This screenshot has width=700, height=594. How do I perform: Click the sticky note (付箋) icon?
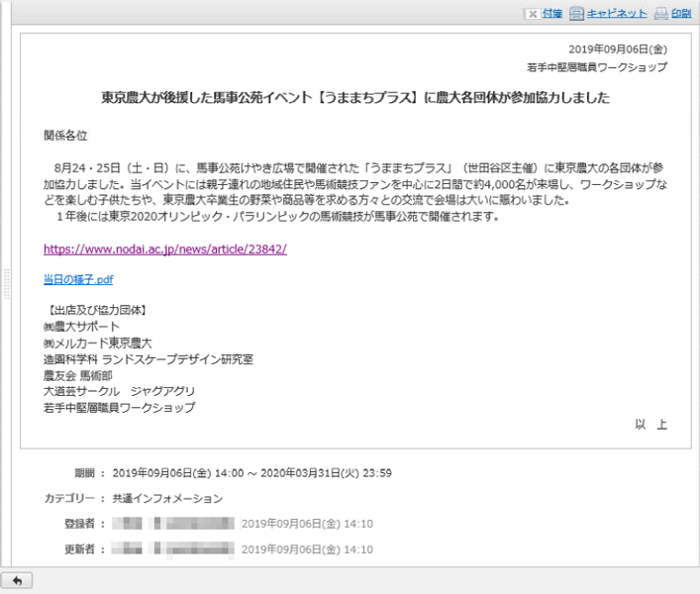pos(532,14)
